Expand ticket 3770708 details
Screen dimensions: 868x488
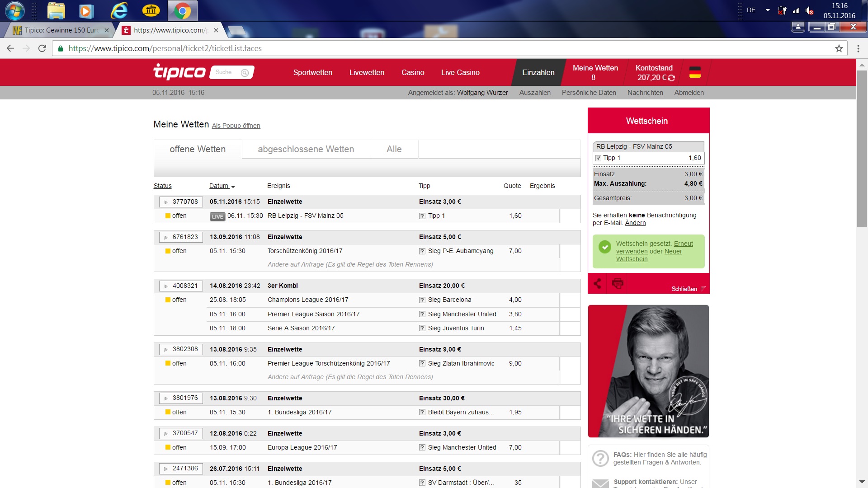[181, 202]
